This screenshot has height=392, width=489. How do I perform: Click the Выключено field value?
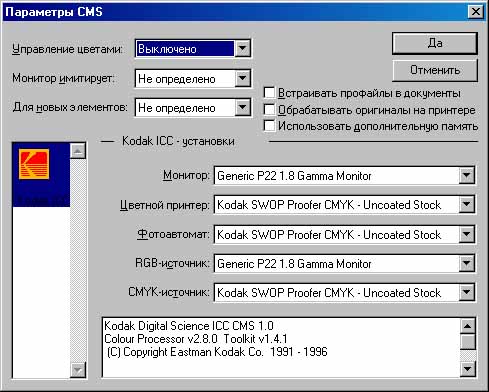click(185, 49)
